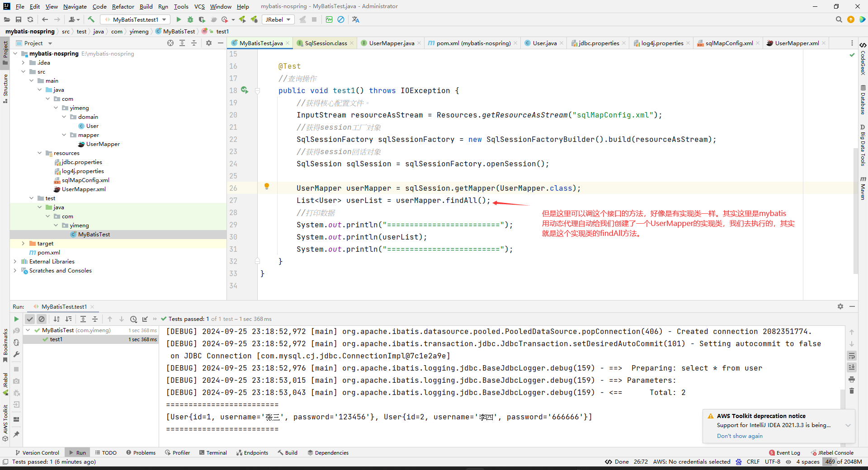Switch to jdbc.properties editor tab
Viewport: 868px width, 470px height.
tap(599, 43)
